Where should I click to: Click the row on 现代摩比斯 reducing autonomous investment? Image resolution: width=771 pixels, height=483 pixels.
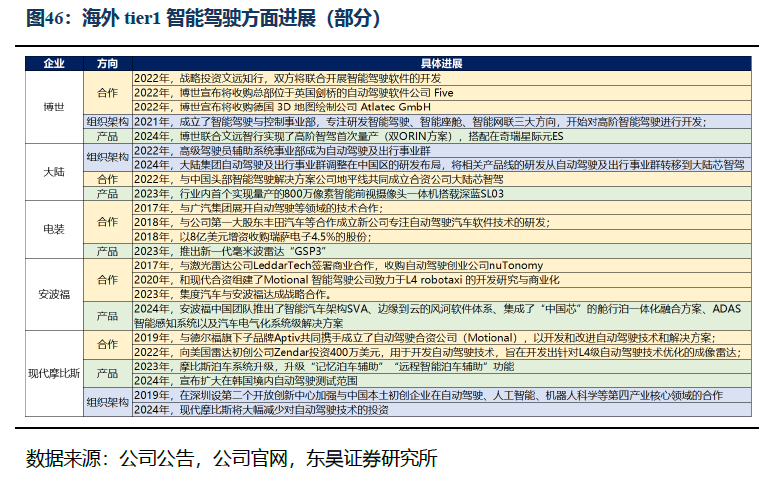click(442, 409)
